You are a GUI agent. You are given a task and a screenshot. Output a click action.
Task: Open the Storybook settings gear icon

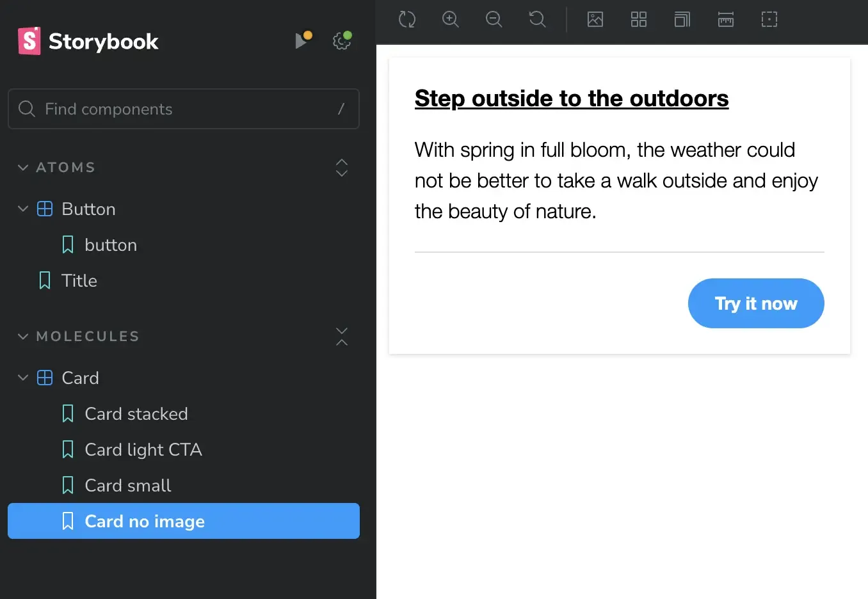(342, 42)
